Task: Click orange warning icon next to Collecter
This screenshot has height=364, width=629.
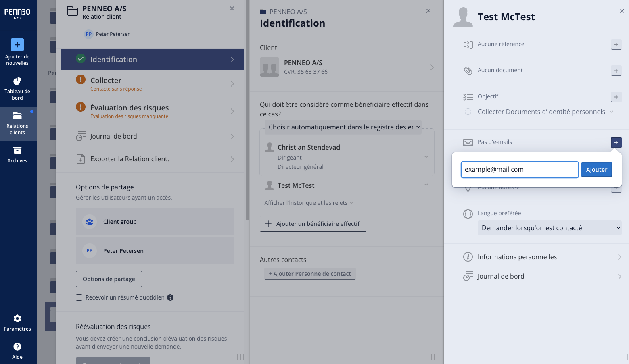Action: [81, 79]
